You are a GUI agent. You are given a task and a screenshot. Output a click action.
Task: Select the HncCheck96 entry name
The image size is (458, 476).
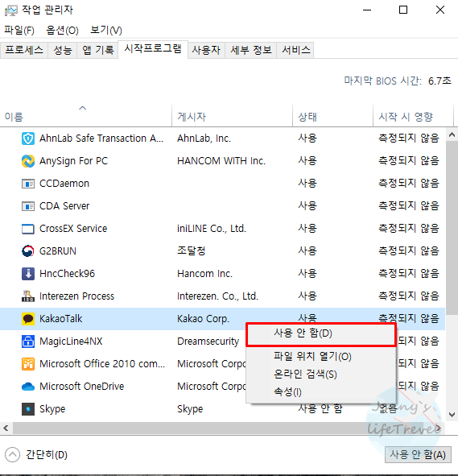tap(67, 274)
